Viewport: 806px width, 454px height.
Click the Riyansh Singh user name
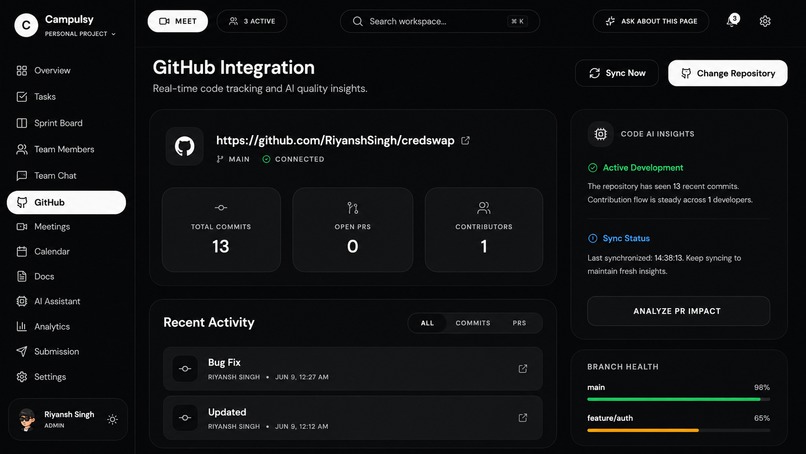point(69,414)
